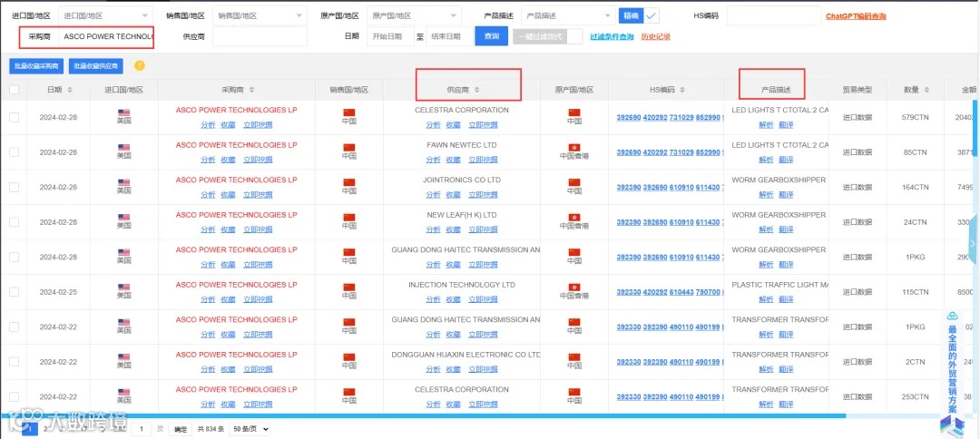
Task: Open the ChatGPT编码查询 link
Action: point(856,16)
